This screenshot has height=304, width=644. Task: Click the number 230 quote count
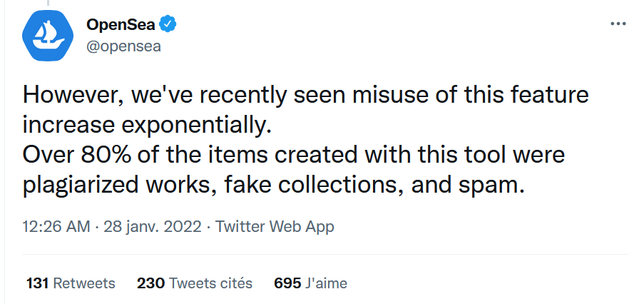click(150, 283)
